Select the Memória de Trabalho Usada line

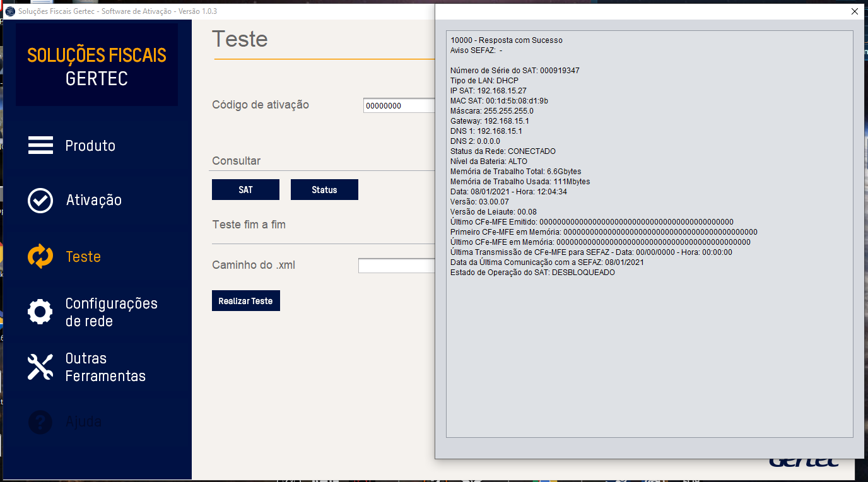(520, 182)
